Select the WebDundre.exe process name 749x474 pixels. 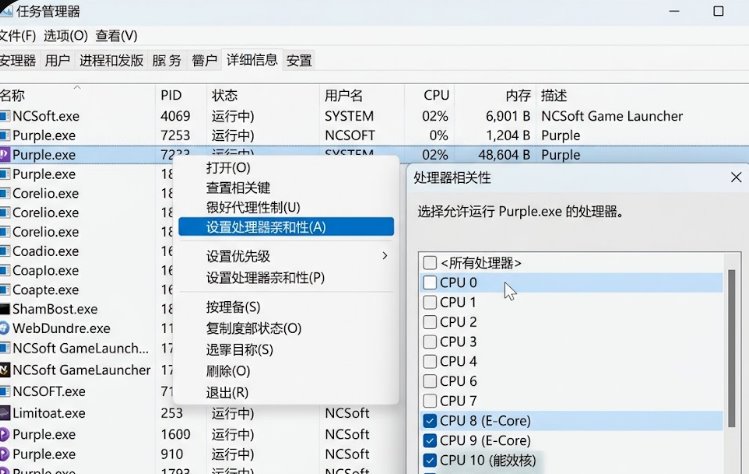coord(61,328)
